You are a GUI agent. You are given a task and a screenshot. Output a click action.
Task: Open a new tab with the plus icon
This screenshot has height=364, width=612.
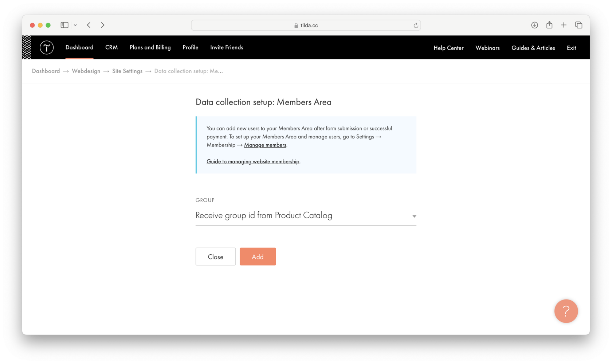click(x=564, y=25)
